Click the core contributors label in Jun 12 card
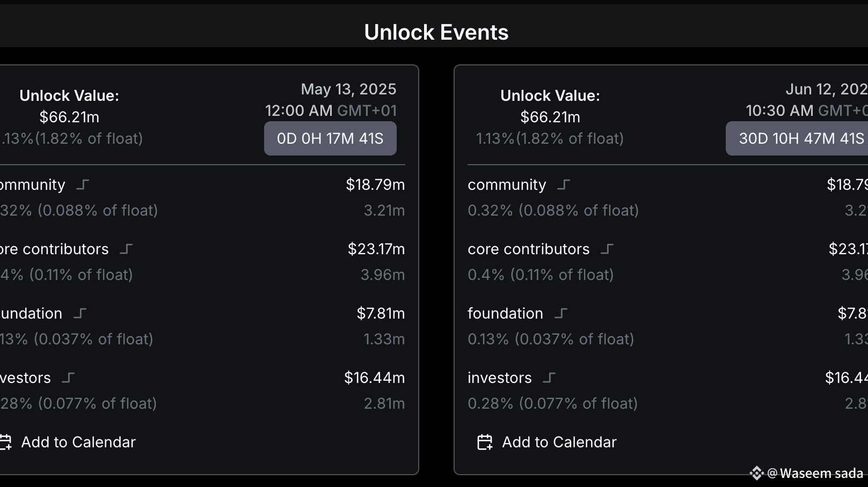The height and width of the screenshot is (487, 868). coord(528,249)
